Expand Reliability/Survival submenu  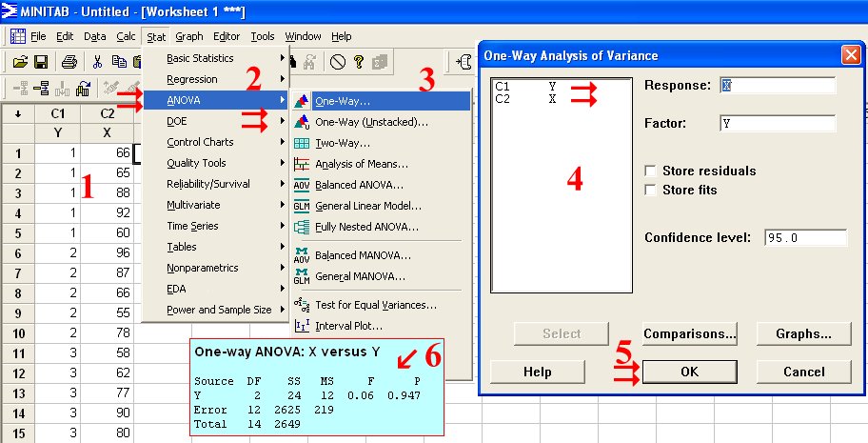tap(216, 184)
